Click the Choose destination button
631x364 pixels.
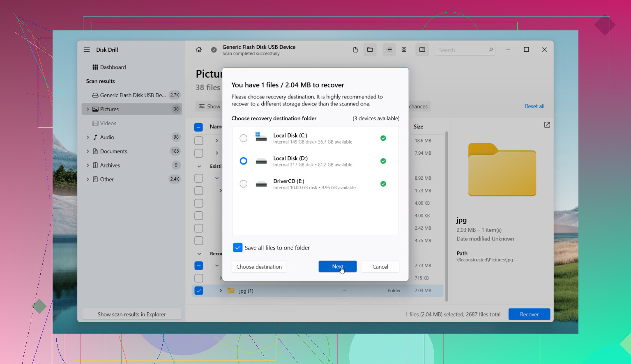(x=259, y=267)
